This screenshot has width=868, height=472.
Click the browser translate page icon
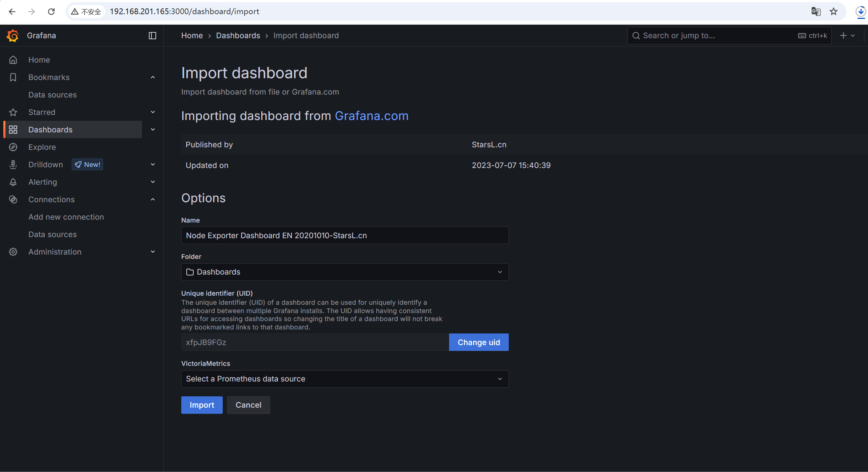816,12
